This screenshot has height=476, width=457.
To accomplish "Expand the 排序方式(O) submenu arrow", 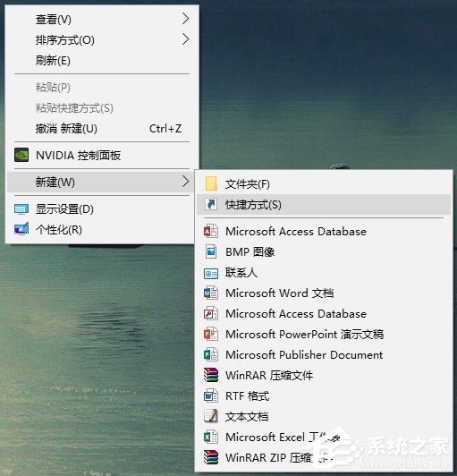I will (186, 39).
